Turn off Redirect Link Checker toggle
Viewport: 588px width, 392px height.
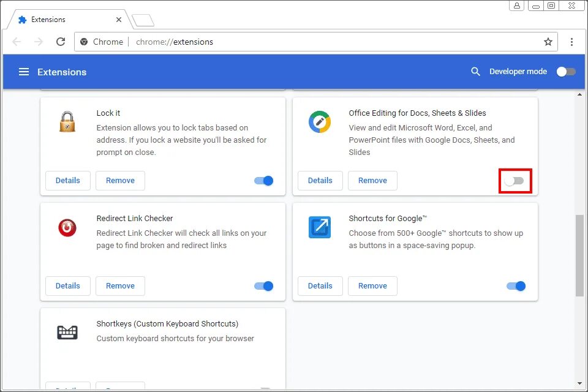point(264,286)
